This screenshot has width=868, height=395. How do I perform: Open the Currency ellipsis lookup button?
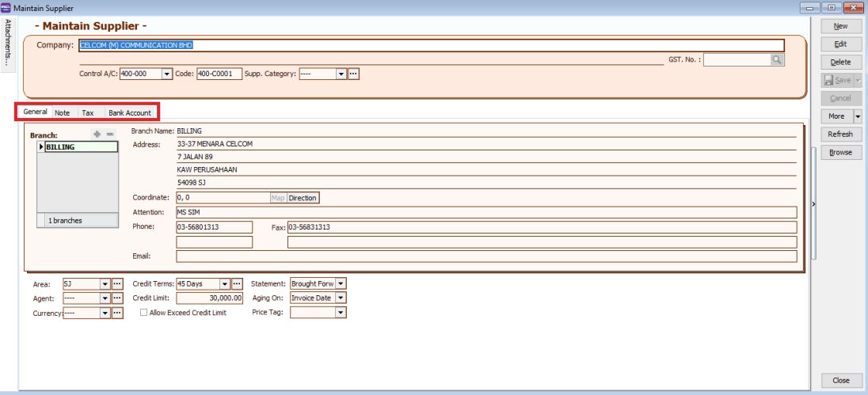pyautogui.click(x=117, y=313)
